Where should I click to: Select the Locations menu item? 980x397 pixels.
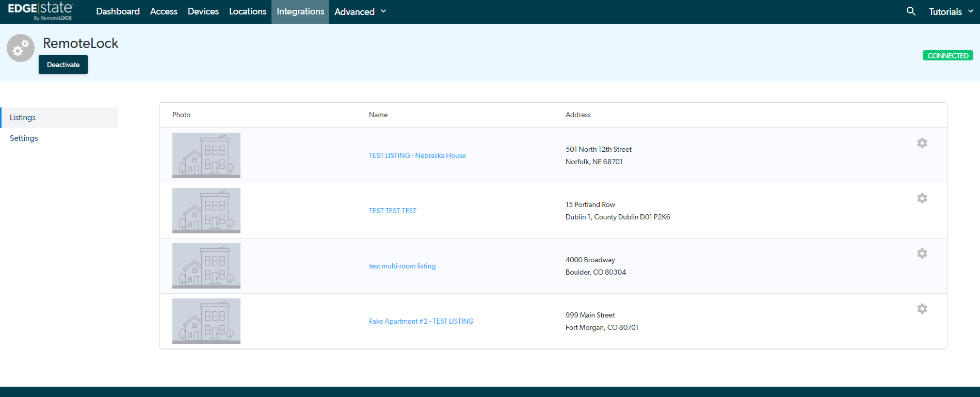tap(248, 11)
